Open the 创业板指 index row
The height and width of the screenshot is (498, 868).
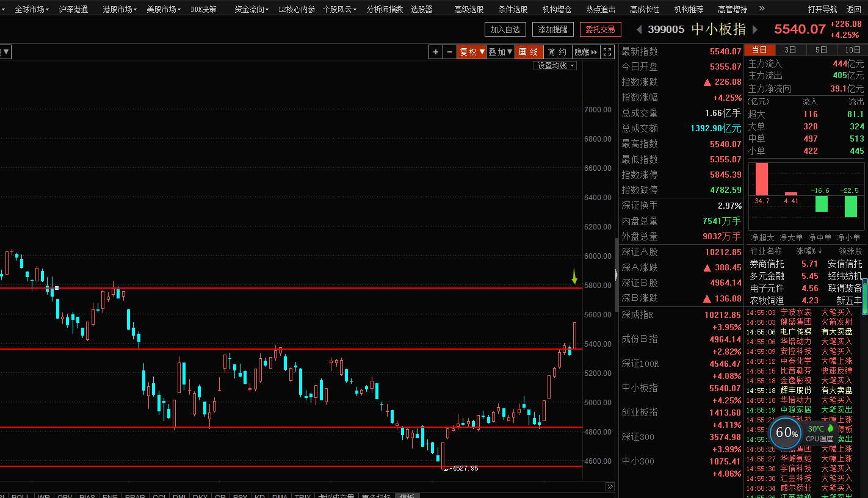pyautogui.click(x=681, y=419)
